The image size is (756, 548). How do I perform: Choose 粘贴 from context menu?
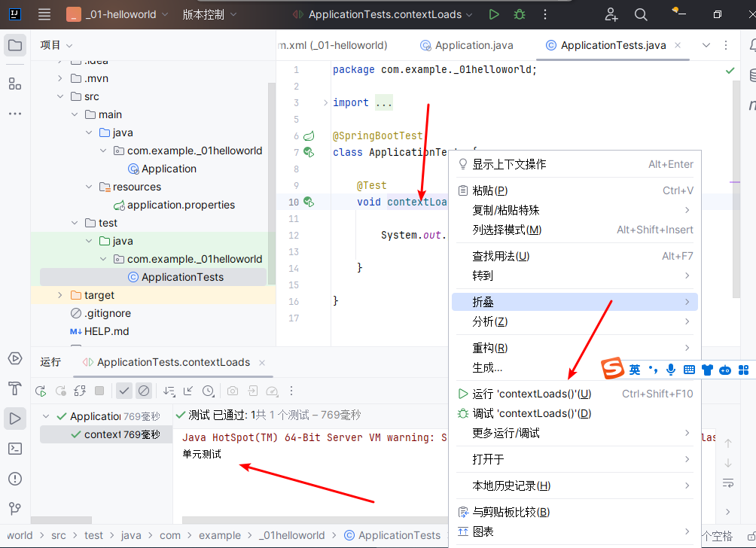[575, 190]
